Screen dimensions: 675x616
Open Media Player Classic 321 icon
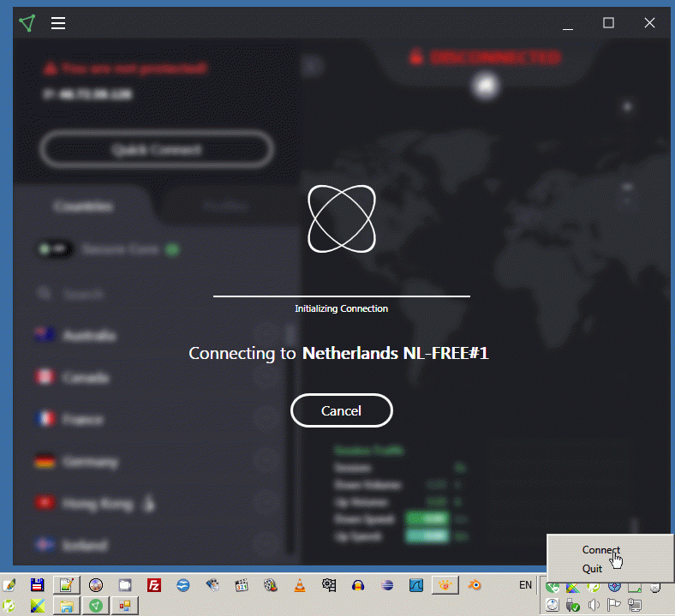[x=242, y=585]
